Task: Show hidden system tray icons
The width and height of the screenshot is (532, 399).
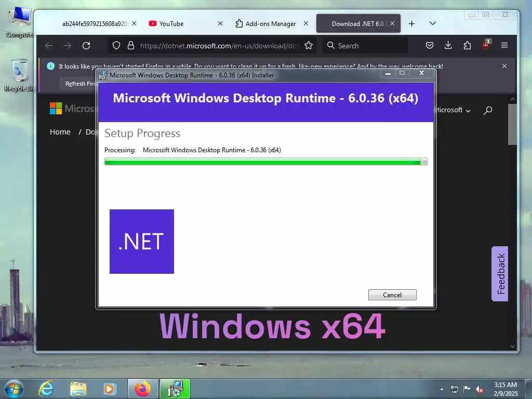Action: 442,389
